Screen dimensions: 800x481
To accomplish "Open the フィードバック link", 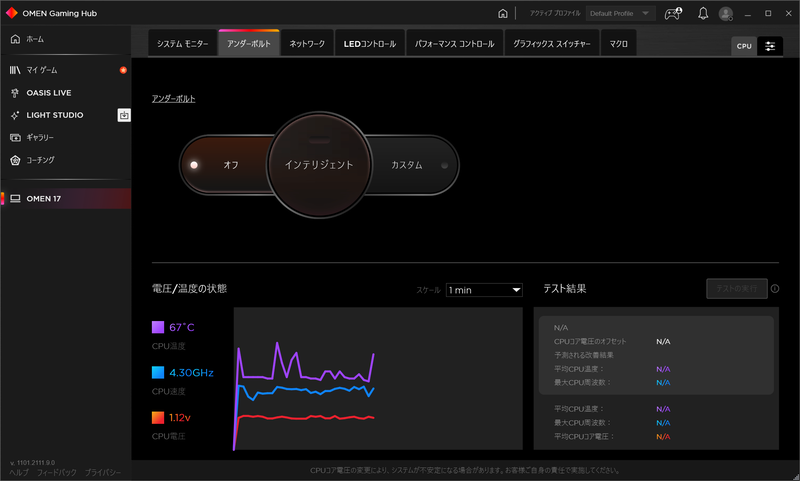I will pos(57,473).
